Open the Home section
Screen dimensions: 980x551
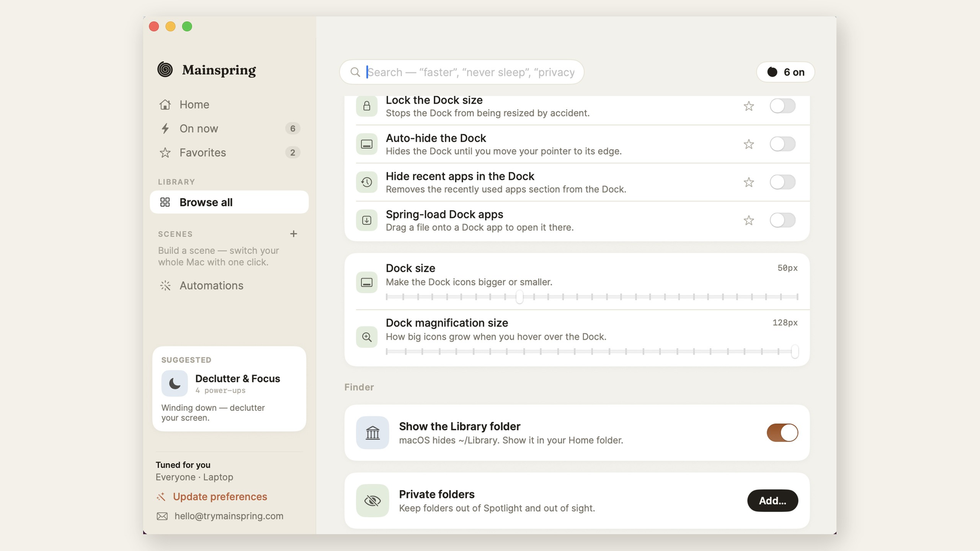point(229,105)
